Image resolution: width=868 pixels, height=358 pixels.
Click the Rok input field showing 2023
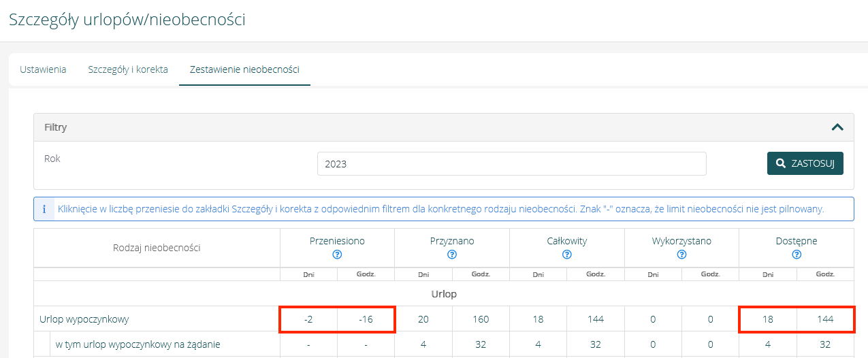(511, 163)
